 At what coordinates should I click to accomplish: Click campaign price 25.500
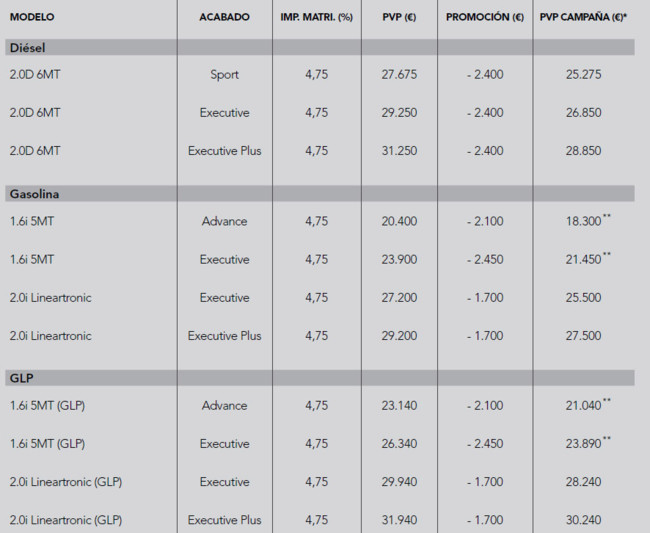[x=583, y=298]
